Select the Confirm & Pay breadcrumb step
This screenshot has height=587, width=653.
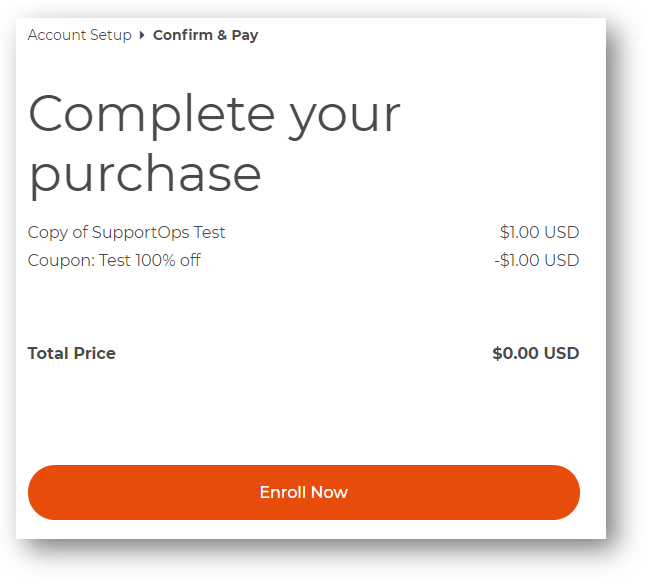[205, 35]
